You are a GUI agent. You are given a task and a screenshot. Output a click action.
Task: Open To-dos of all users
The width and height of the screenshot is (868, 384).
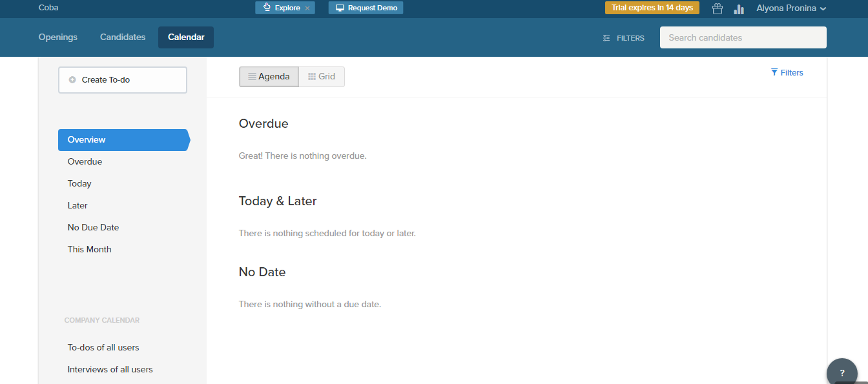103,348
